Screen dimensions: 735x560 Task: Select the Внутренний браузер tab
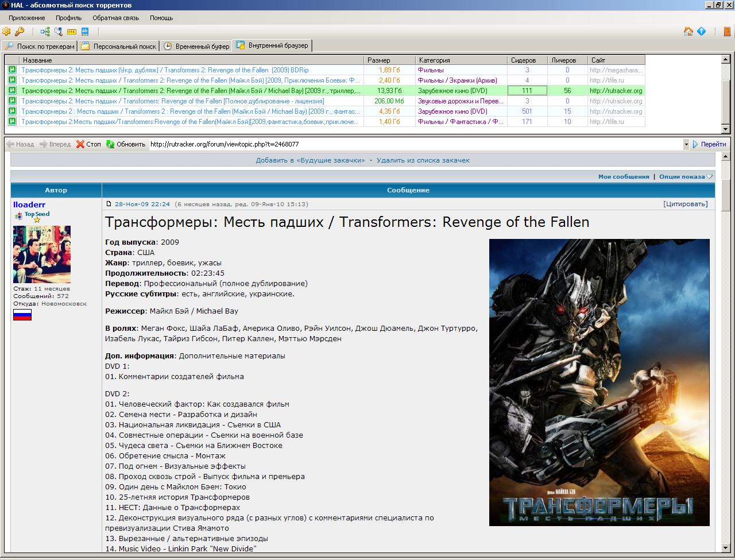tap(272, 45)
